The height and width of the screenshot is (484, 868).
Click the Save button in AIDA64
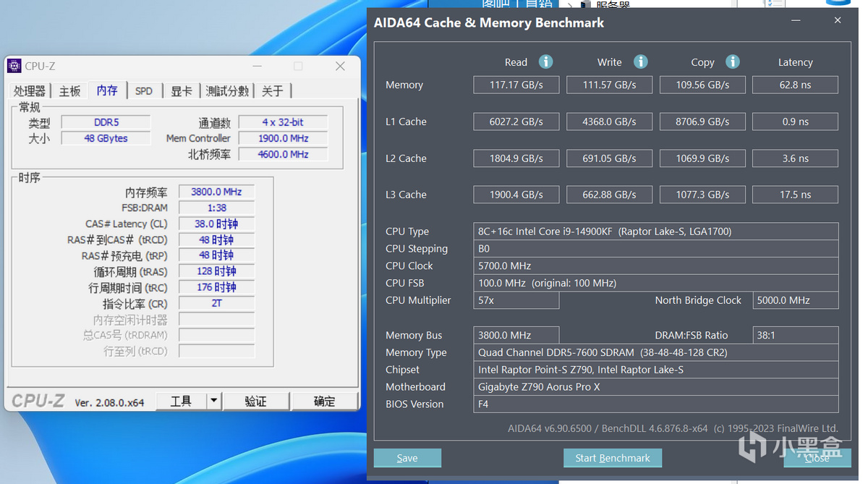[x=407, y=458]
